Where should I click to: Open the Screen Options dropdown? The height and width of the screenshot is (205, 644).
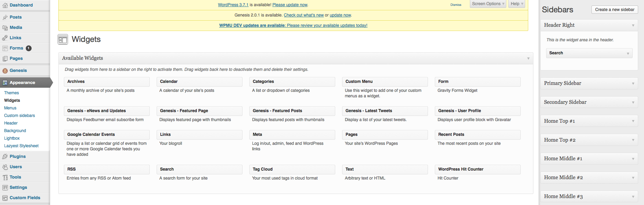coord(488,4)
